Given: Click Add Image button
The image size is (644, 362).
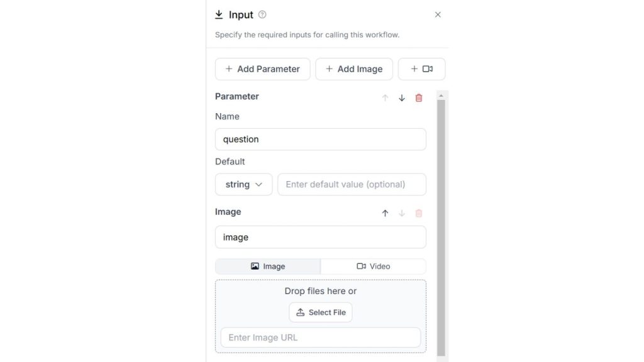Looking at the screenshot, I should pos(353,69).
